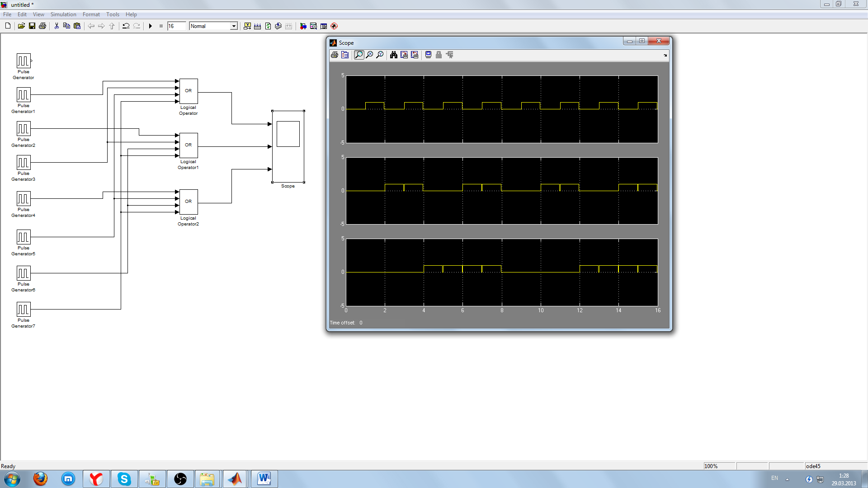Select the Scope block in the model
Image resolution: width=868 pixels, height=488 pixels.
288,146
